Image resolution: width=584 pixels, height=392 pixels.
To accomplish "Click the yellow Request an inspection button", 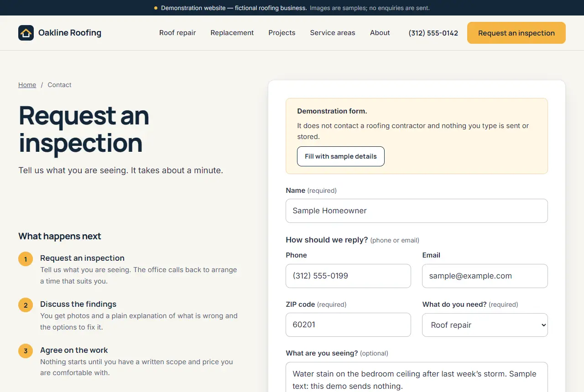I will (x=516, y=33).
